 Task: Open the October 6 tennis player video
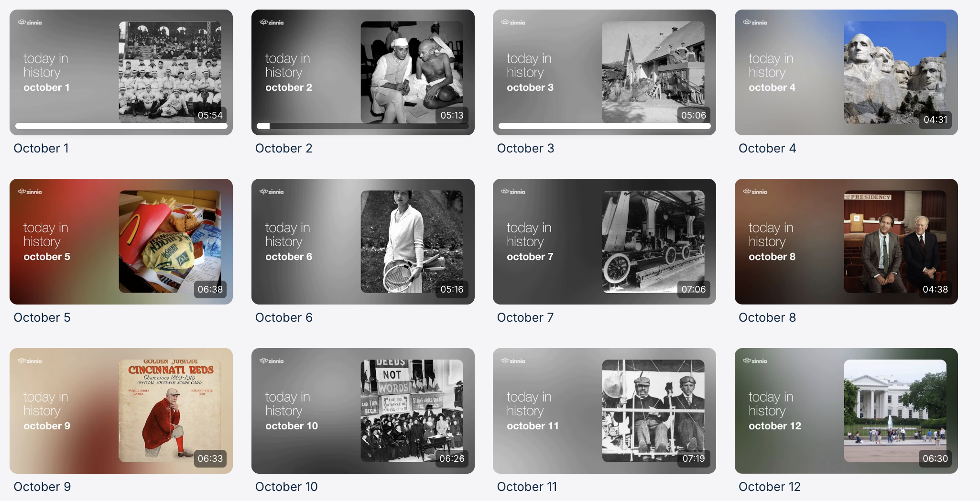click(363, 241)
